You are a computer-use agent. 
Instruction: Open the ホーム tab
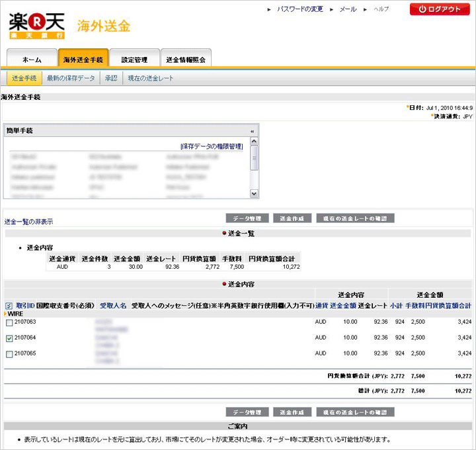point(32,60)
